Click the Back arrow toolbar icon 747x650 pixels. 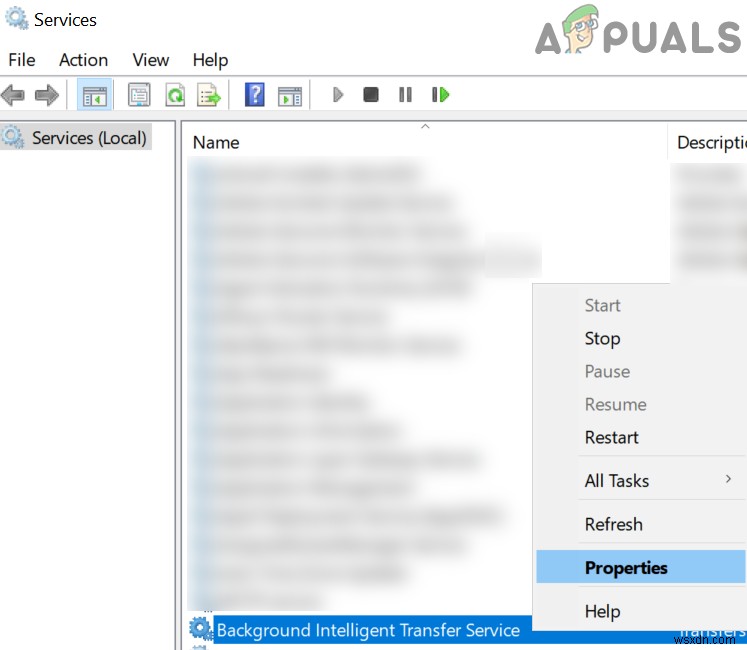[13, 95]
